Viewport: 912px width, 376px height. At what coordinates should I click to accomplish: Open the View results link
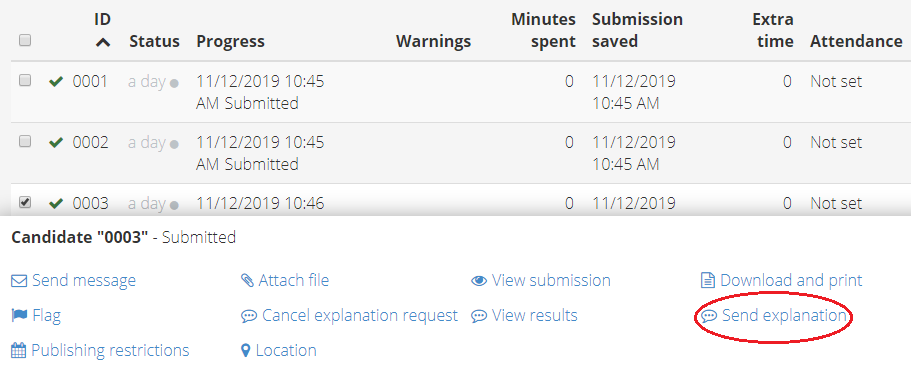coord(535,315)
